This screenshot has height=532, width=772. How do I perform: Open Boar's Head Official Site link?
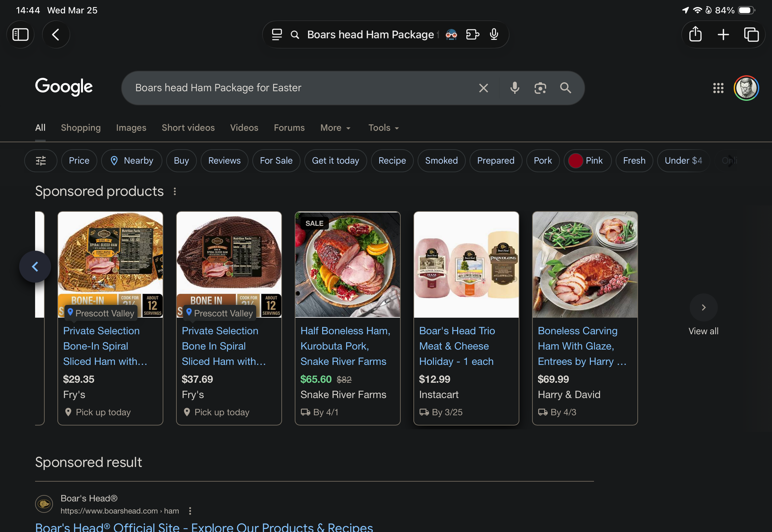(204, 527)
